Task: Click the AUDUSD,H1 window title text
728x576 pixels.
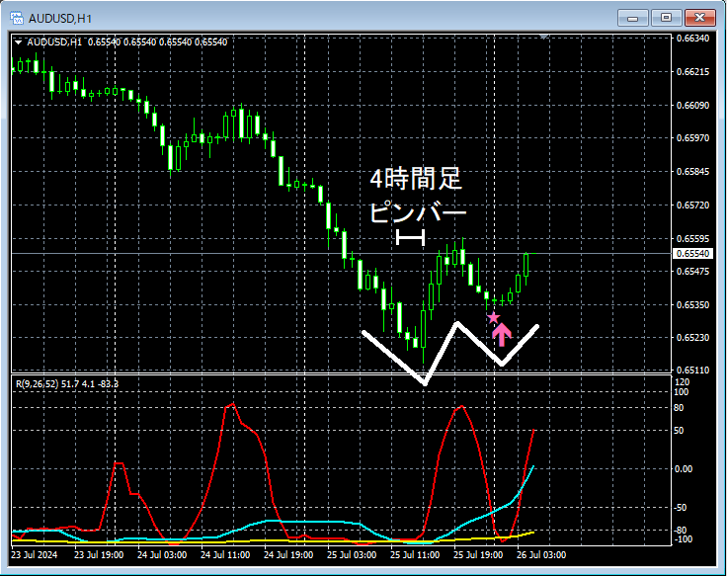Action: [x=60, y=19]
